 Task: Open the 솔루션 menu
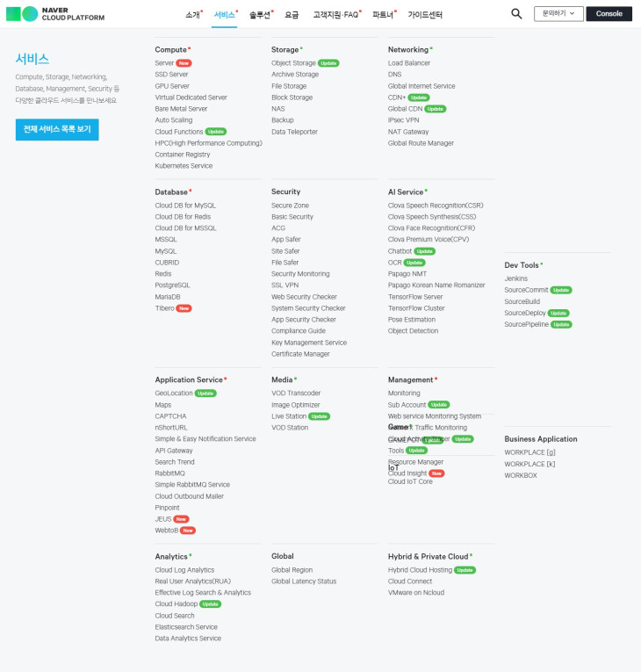click(260, 15)
